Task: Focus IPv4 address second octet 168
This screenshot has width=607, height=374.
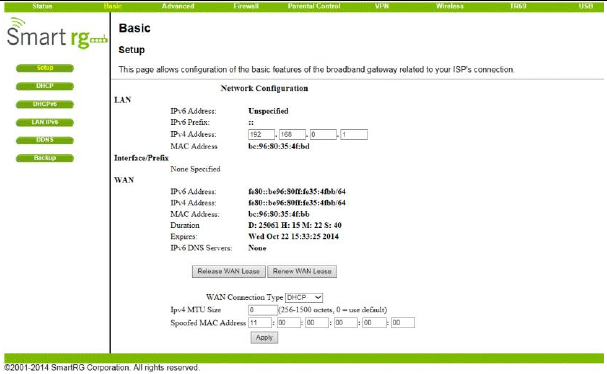Action: coord(292,134)
